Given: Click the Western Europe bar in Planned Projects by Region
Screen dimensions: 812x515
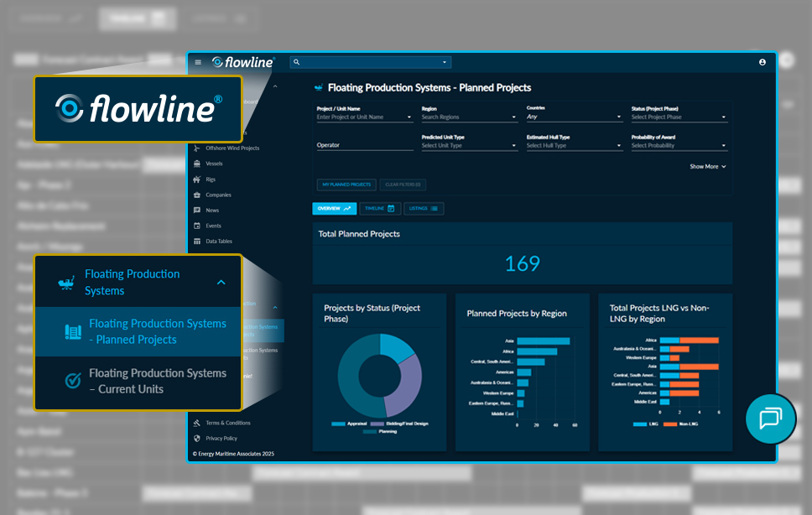Looking at the screenshot, I should coord(521,393).
